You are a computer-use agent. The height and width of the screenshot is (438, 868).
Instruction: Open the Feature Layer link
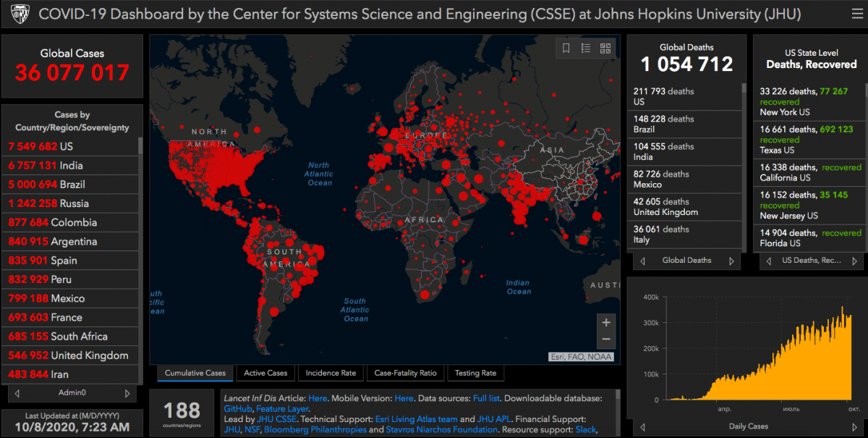coord(282,408)
